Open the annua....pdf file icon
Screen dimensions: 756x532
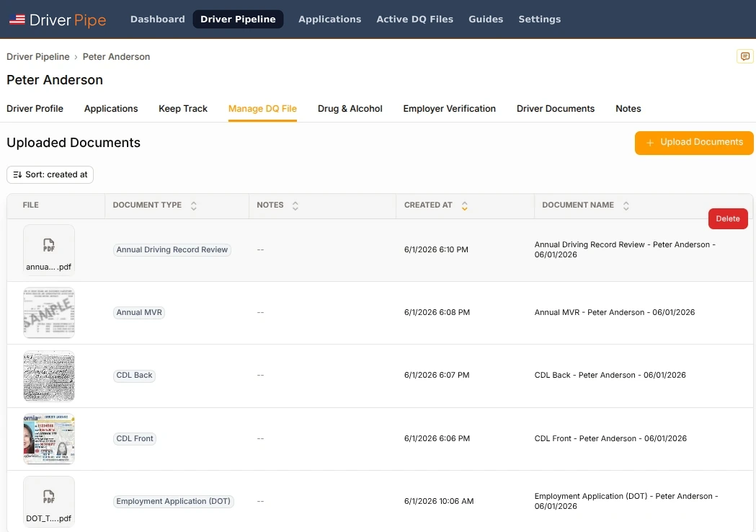[49, 250]
